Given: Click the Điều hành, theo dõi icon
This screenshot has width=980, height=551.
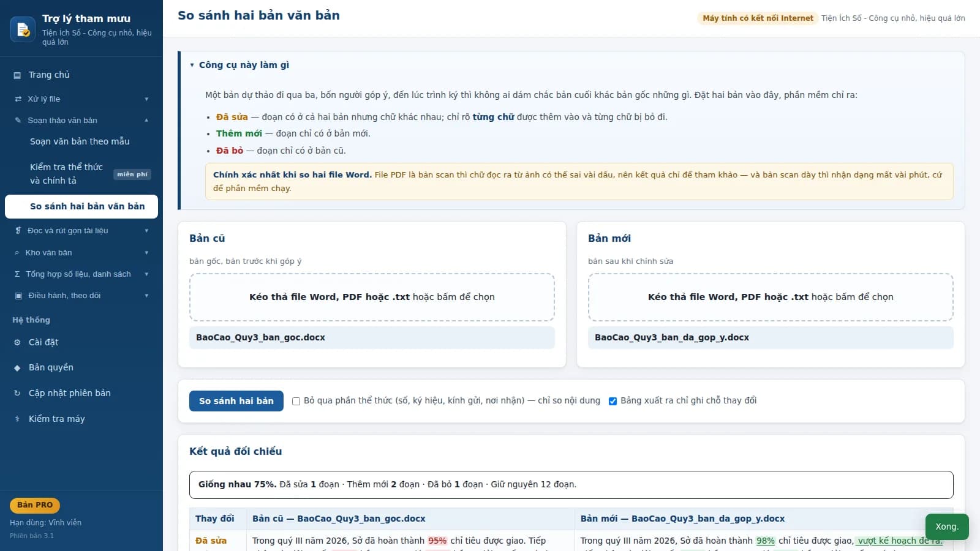Looking at the screenshot, I should tap(18, 296).
